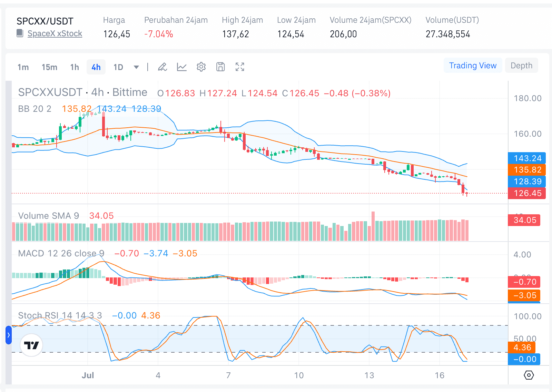Switch to the 15m timeframe
The width and height of the screenshot is (552, 392).
point(49,67)
